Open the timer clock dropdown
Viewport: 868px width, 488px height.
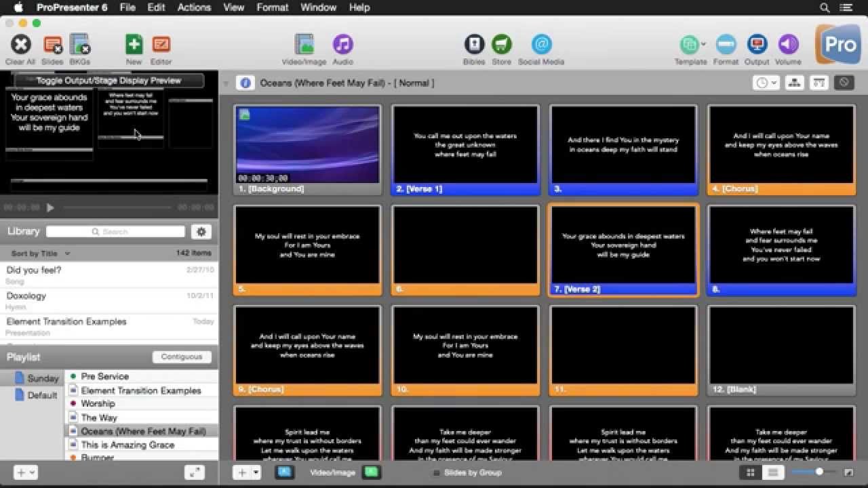(766, 83)
